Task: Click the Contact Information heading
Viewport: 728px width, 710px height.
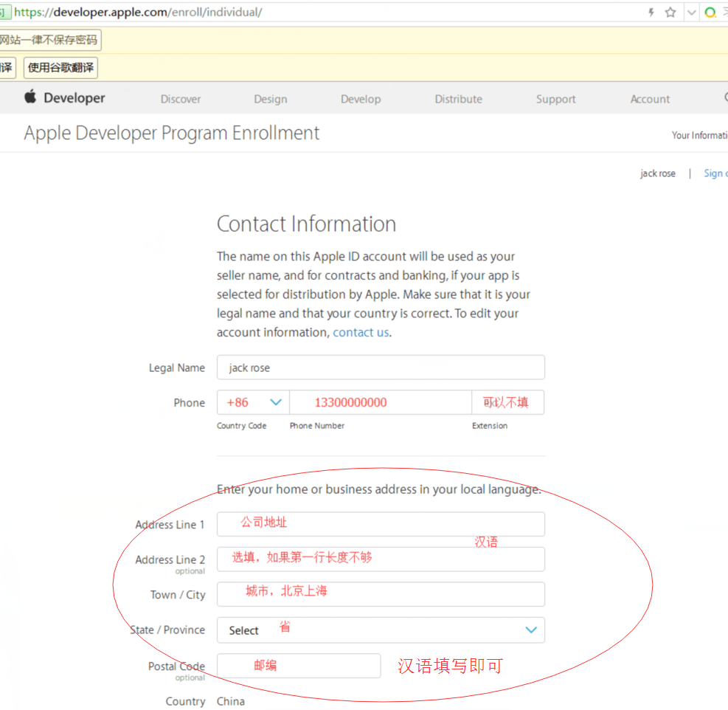Action: coord(306,224)
